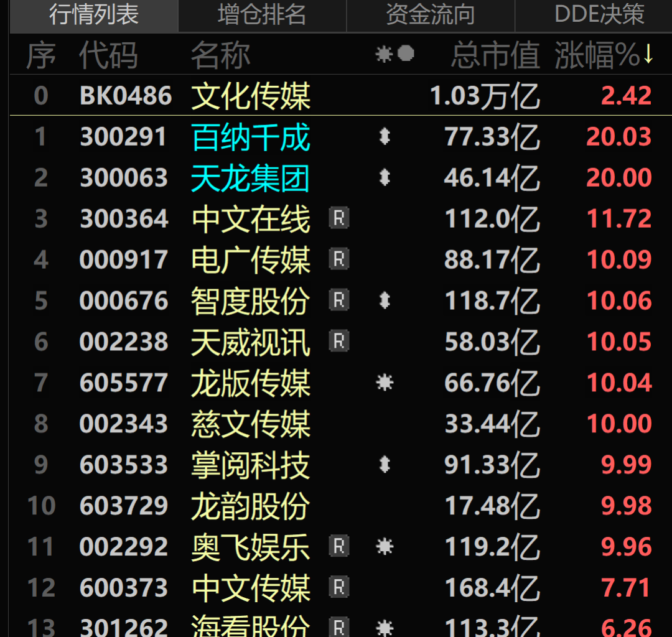Sort by 代码 column header
This screenshot has height=637, width=672.
point(108,55)
